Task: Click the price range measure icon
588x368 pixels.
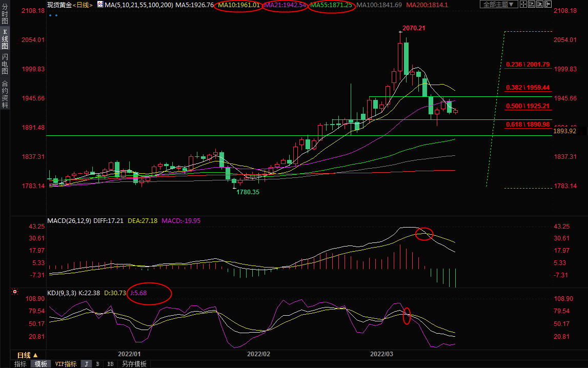Action: [532, 4]
